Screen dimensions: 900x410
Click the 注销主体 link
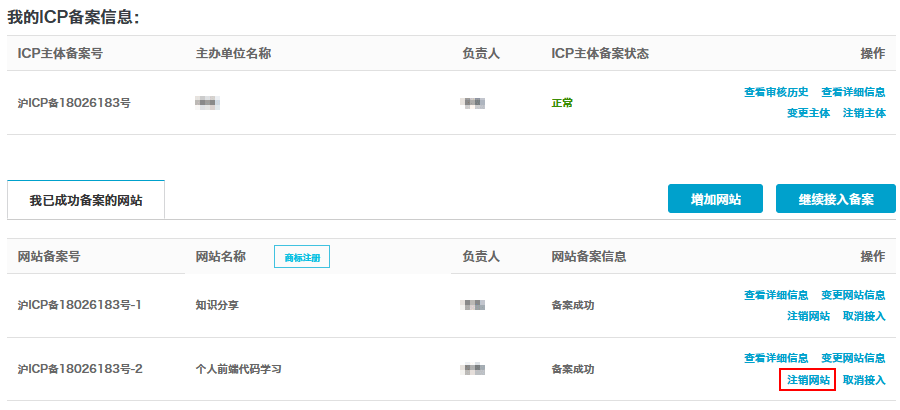pos(864,113)
